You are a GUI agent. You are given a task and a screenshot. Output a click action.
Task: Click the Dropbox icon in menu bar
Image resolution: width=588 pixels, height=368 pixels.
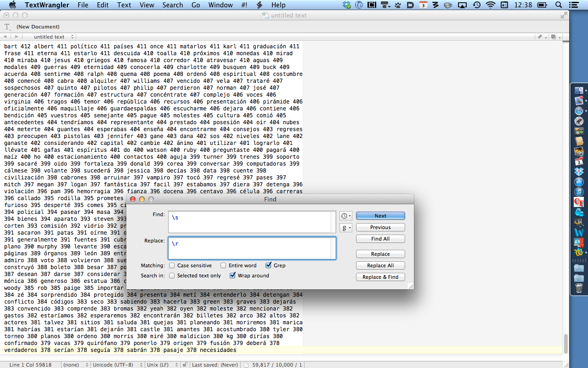pos(347,5)
